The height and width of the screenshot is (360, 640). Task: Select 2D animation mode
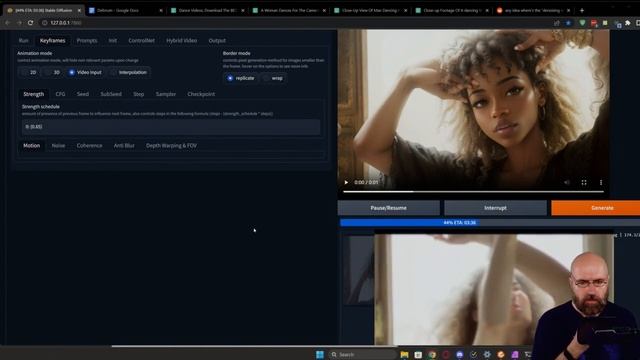point(29,72)
